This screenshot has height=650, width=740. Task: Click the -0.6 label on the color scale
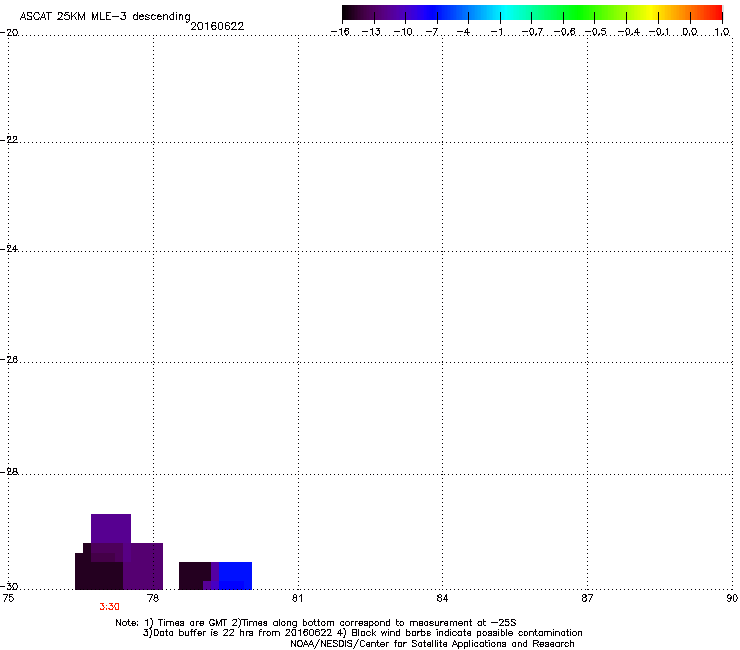(x=564, y=32)
